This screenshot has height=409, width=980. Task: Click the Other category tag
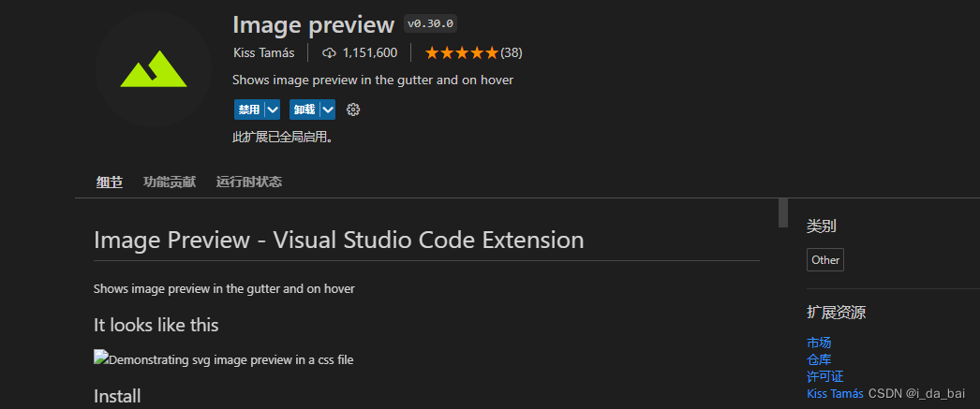825,260
